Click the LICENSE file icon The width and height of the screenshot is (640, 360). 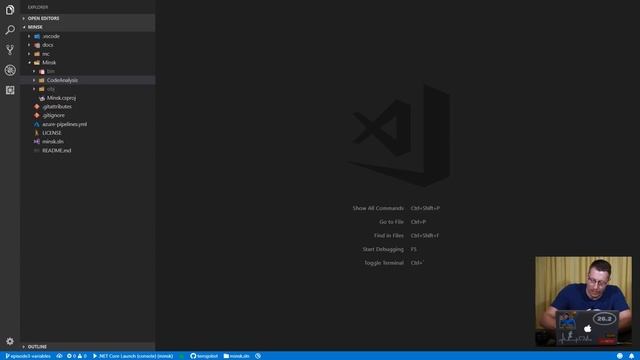point(37,133)
